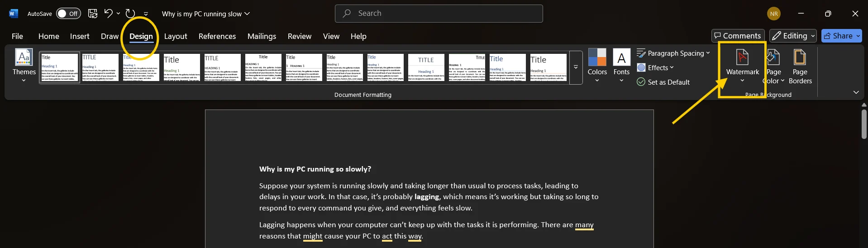The image size is (868, 248).
Task: Open the View tab
Action: pyautogui.click(x=331, y=36)
